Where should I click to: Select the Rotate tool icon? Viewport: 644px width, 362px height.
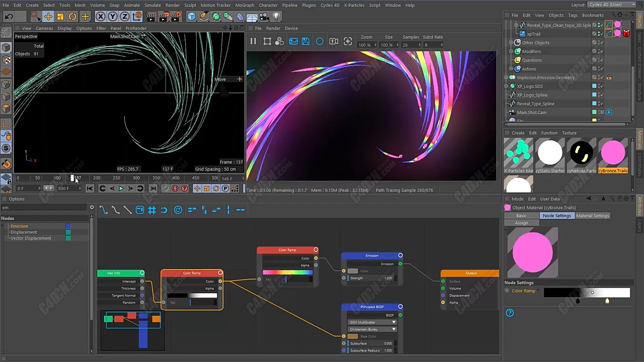tap(72, 17)
